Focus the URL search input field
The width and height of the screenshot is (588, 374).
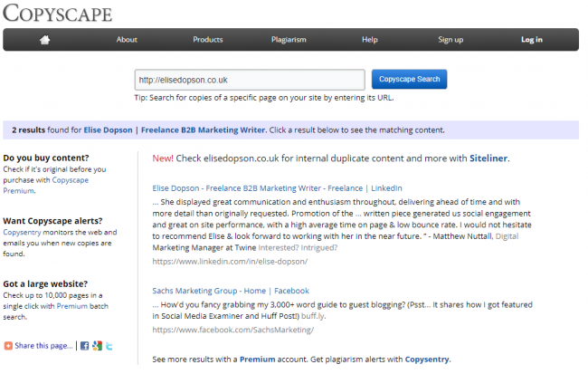[250, 80]
